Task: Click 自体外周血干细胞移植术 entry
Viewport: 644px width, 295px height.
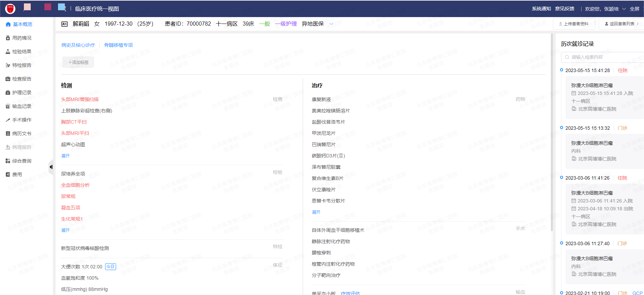Action: (338, 230)
